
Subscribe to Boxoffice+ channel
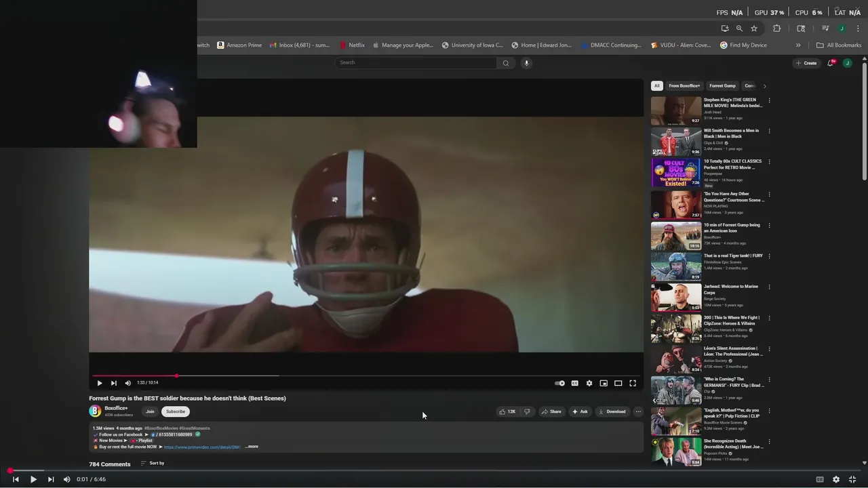point(176,411)
